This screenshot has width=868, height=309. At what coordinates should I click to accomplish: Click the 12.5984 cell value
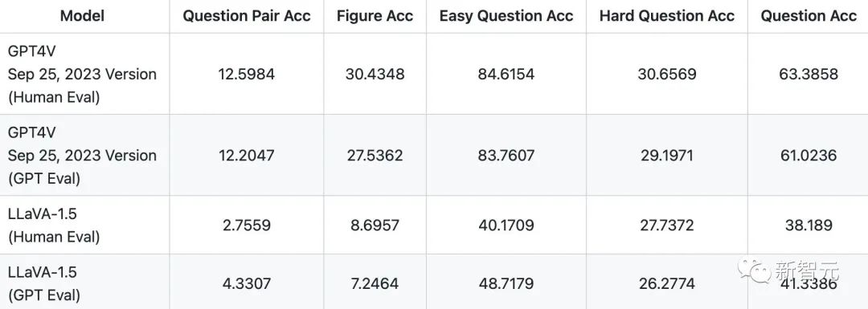click(x=247, y=74)
